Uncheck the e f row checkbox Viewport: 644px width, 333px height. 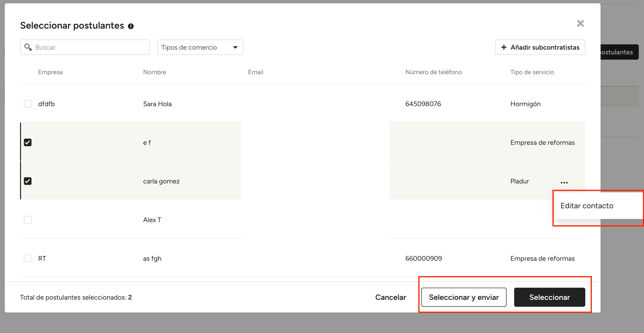(27, 142)
